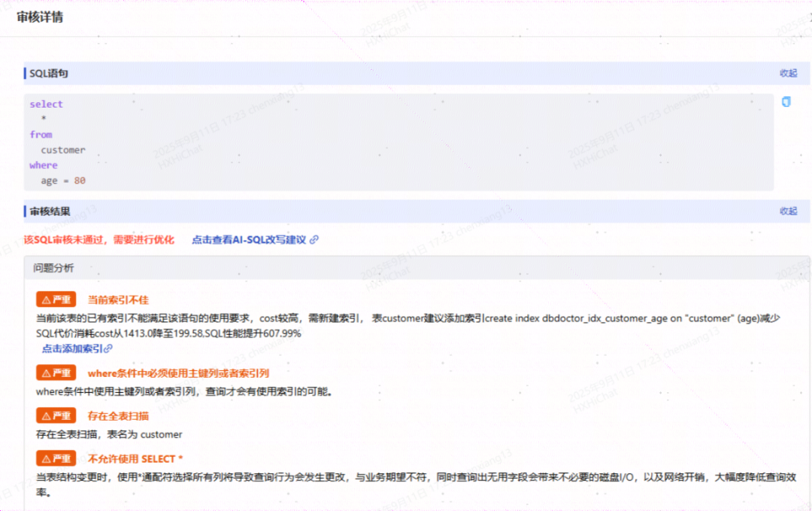Click the asterisk line in the SQL code
812x511 pixels.
coord(44,119)
